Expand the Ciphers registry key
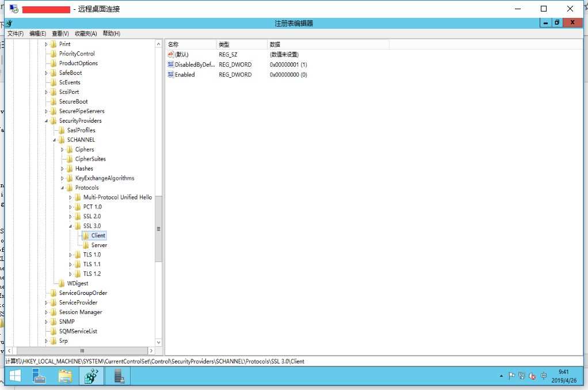The width and height of the screenshot is (588, 390). click(x=63, y=149)
